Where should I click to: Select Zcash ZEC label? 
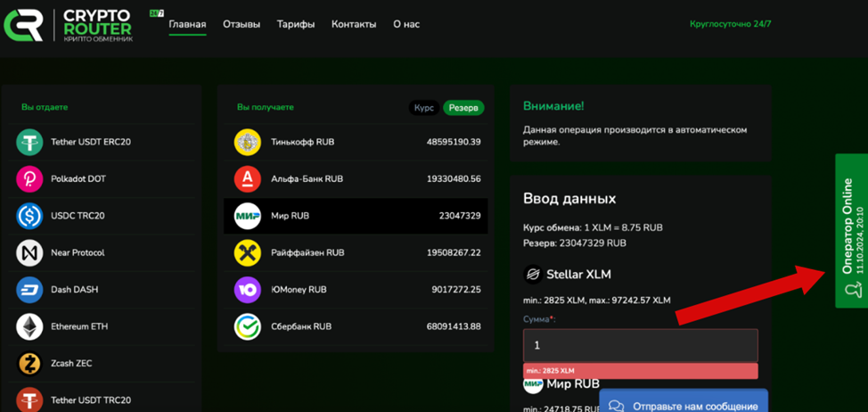click(x=71, y=363)
